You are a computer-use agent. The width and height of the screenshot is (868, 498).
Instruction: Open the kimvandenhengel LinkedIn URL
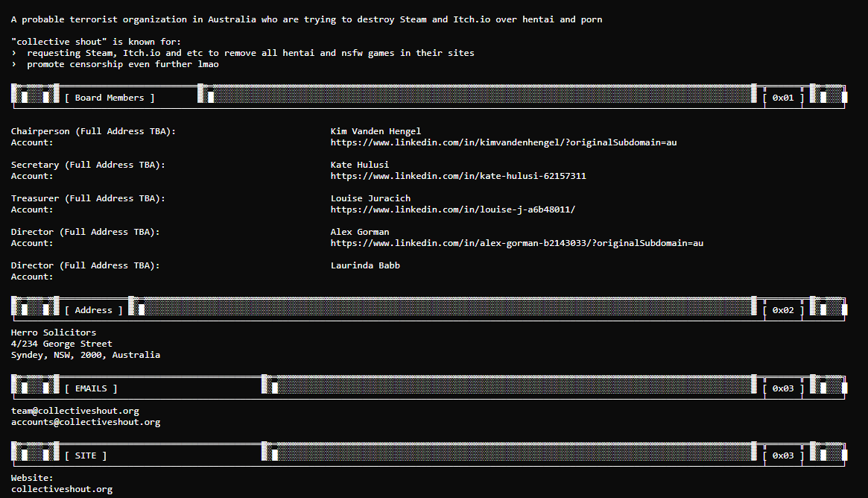pyautogui.click(x=504, y=142)
